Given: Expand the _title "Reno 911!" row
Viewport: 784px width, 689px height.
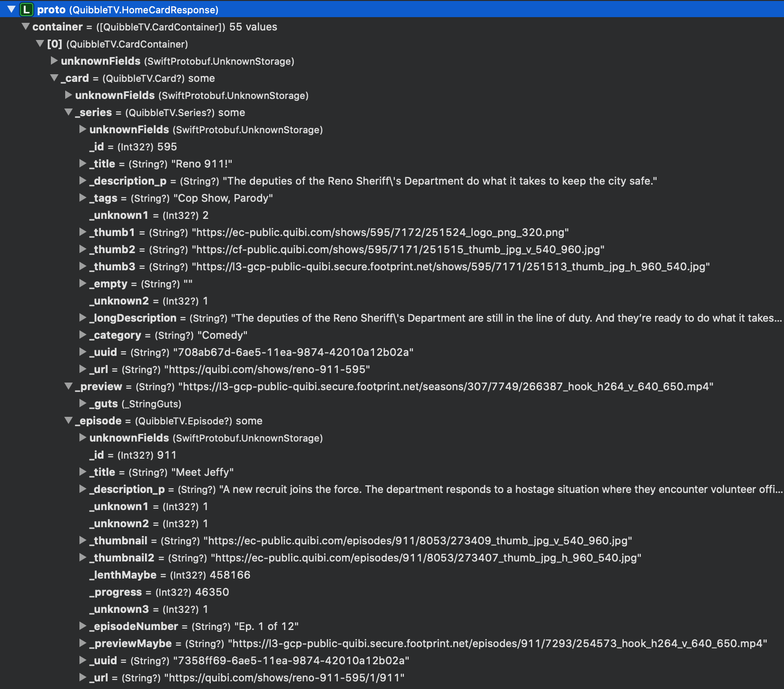Looking at the screenshot, I should [83, 163].
